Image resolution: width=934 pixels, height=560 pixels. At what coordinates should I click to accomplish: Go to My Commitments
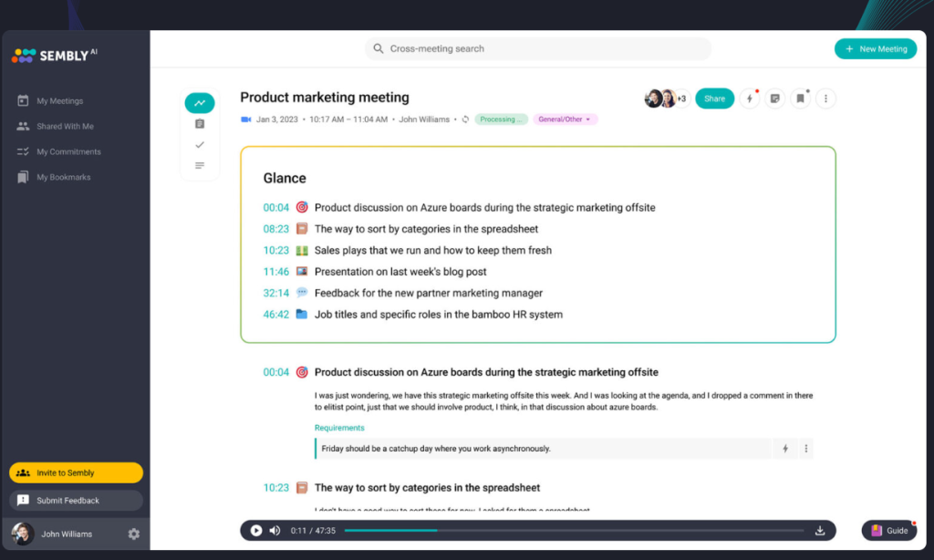tap(68, 152)
